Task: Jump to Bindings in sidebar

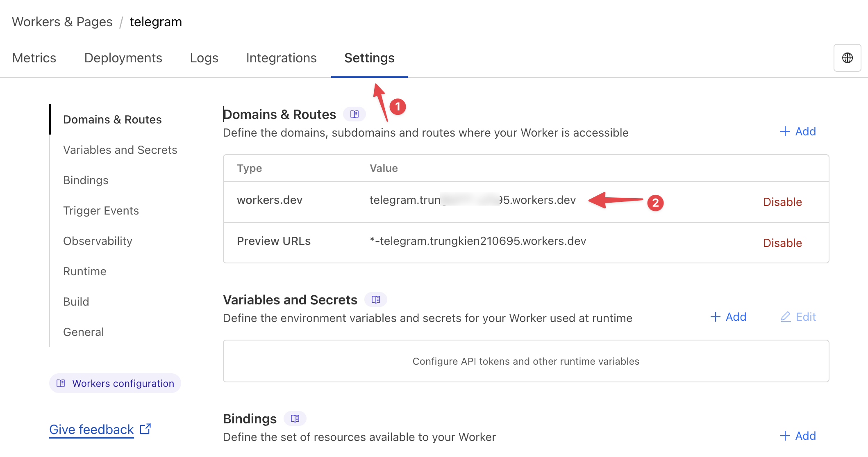Action: click(x=86, y=180)
